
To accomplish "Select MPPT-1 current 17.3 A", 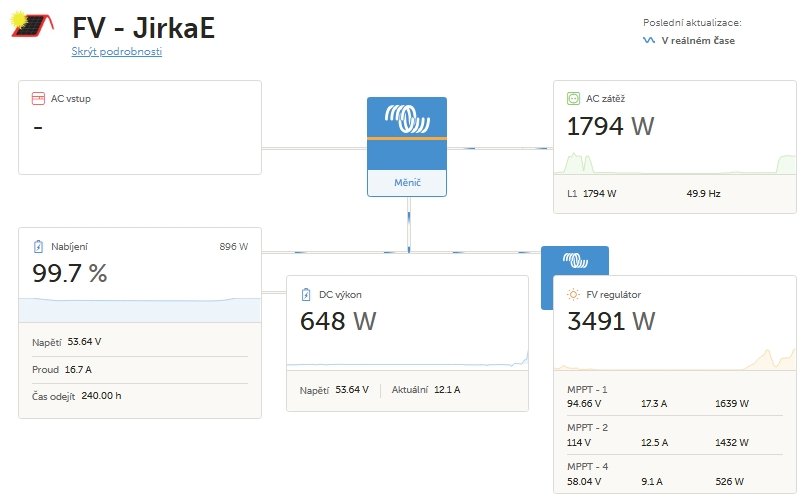I will [654, 404].
